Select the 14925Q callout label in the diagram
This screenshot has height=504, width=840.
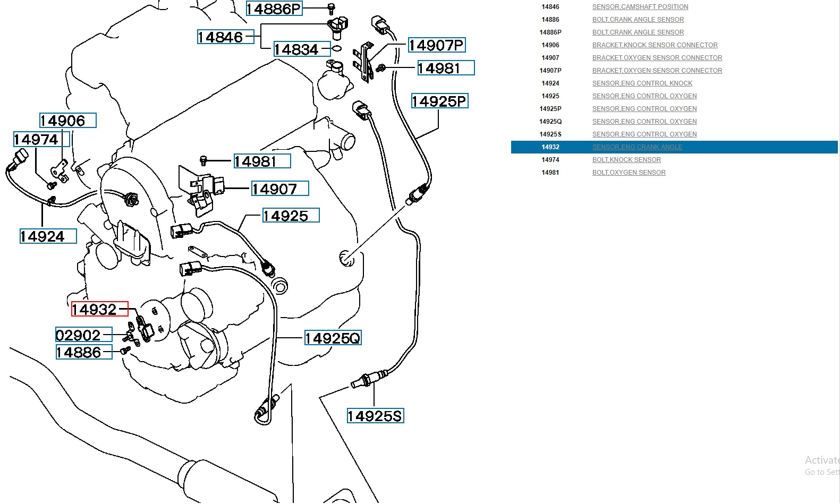[333, 338]
